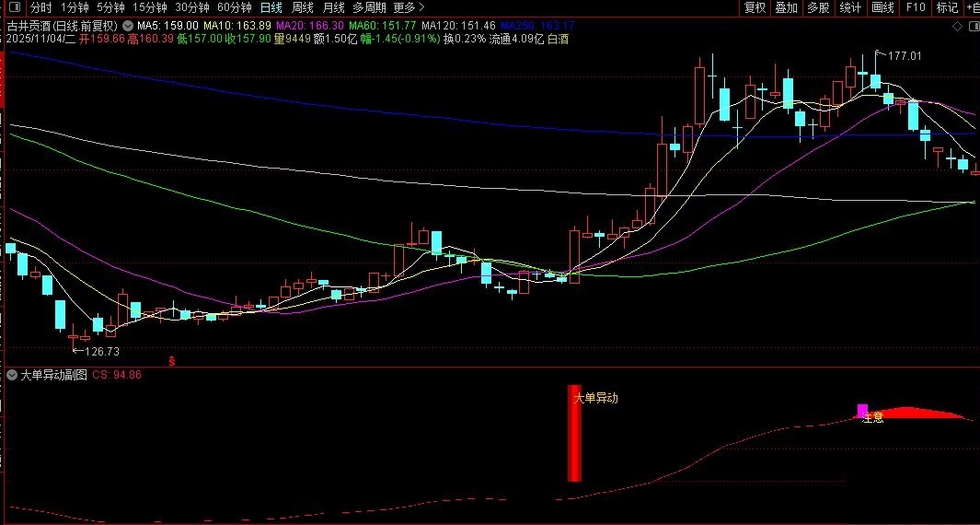
Task: Select the 5分钟 period
Action: point(110,7)
